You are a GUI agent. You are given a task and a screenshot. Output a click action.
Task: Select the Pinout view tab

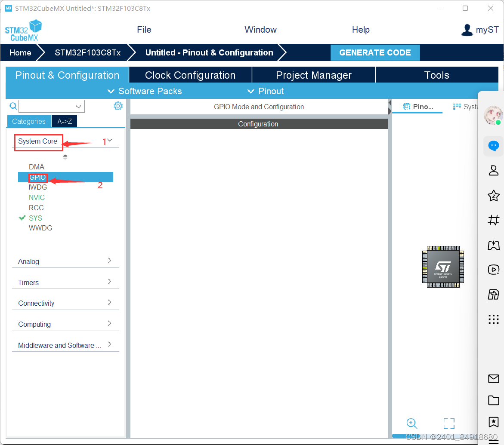point(418,107)
